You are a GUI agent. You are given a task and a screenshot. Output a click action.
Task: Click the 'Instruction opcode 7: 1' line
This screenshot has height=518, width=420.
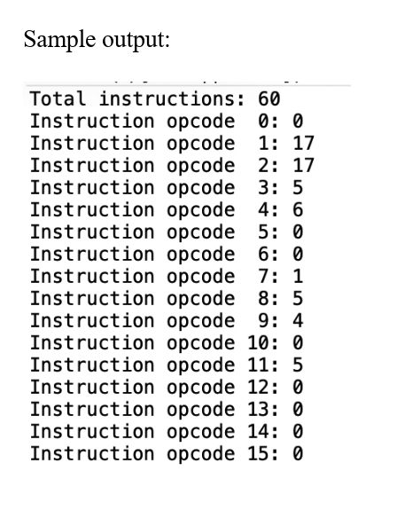(167, 276)
